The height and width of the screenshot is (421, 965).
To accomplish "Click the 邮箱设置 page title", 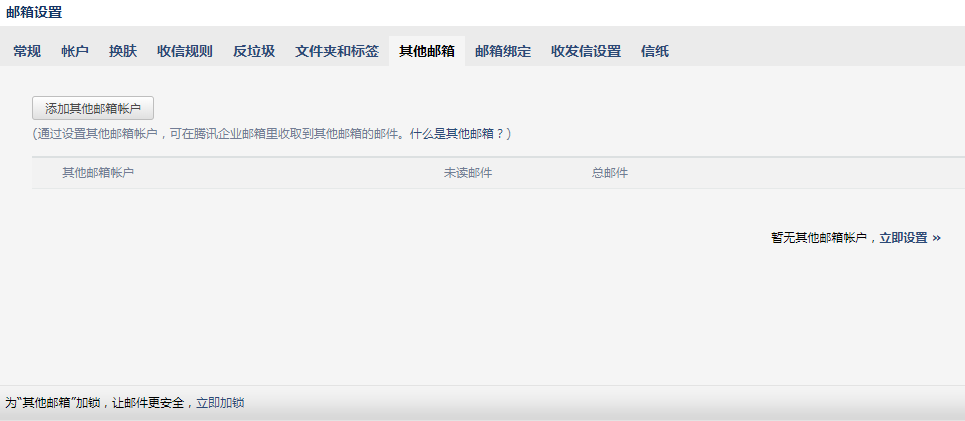I will click(34, 13).
